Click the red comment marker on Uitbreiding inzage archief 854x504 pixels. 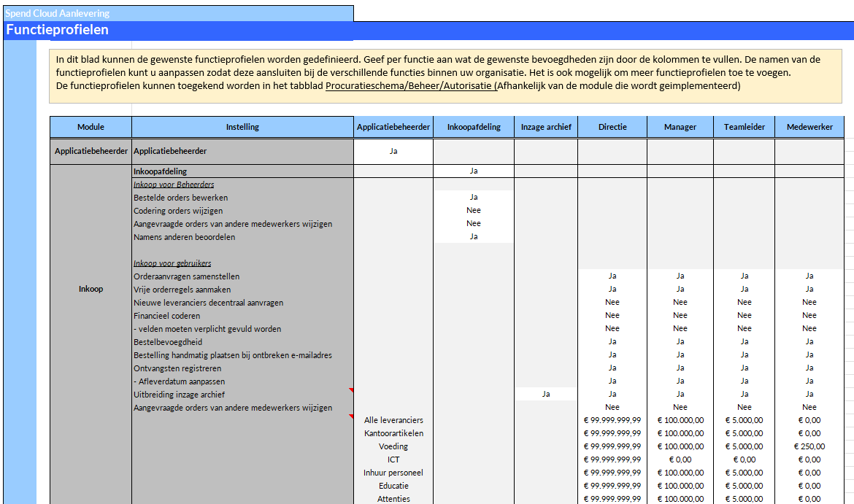(351, 391)
